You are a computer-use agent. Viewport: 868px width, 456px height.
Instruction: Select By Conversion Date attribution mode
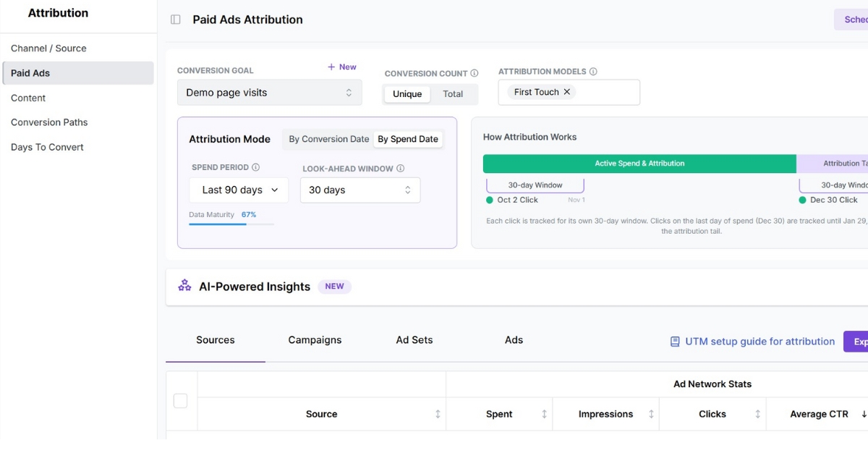pyautogui.click(x=328, y=139)
